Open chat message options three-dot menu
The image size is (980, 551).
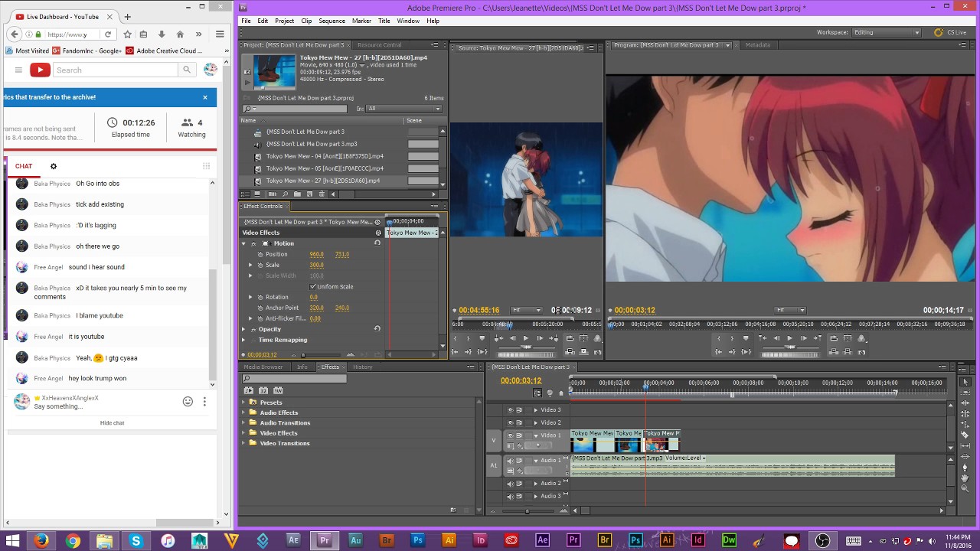pos(204,402)
